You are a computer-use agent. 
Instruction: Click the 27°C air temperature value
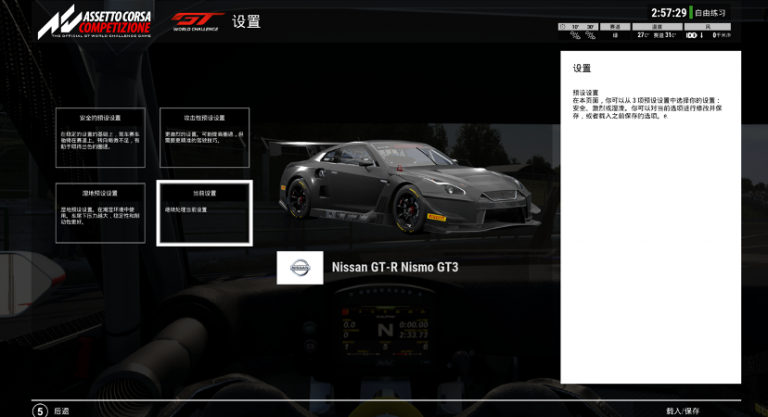pos(643,35)
